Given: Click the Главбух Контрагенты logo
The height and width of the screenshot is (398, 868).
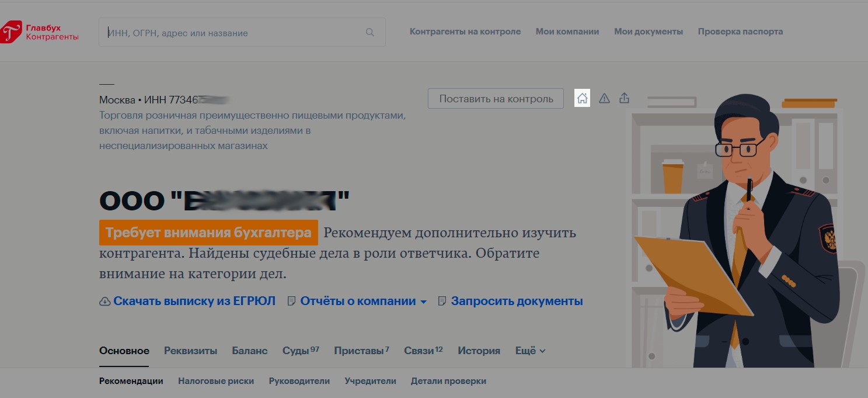Looking at the screenshot, I should (40, 32).
